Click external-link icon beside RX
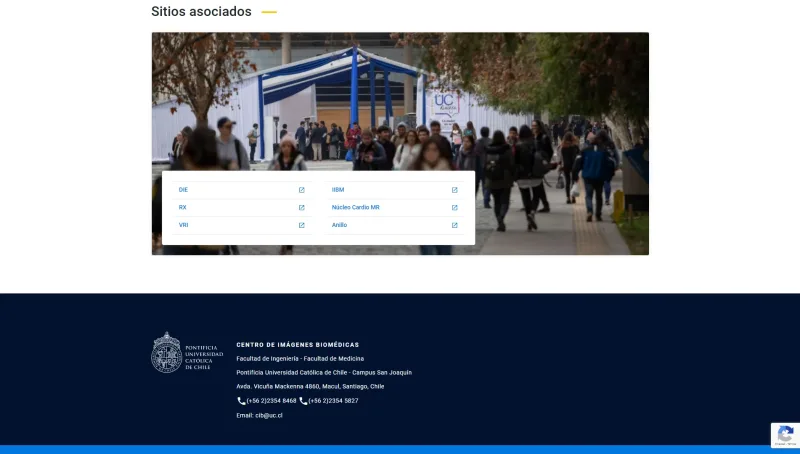 tap(302, 208)
